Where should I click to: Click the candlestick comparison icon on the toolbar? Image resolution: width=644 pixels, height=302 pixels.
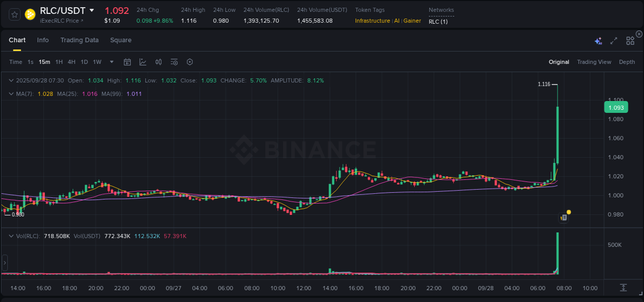coord(159,62)
